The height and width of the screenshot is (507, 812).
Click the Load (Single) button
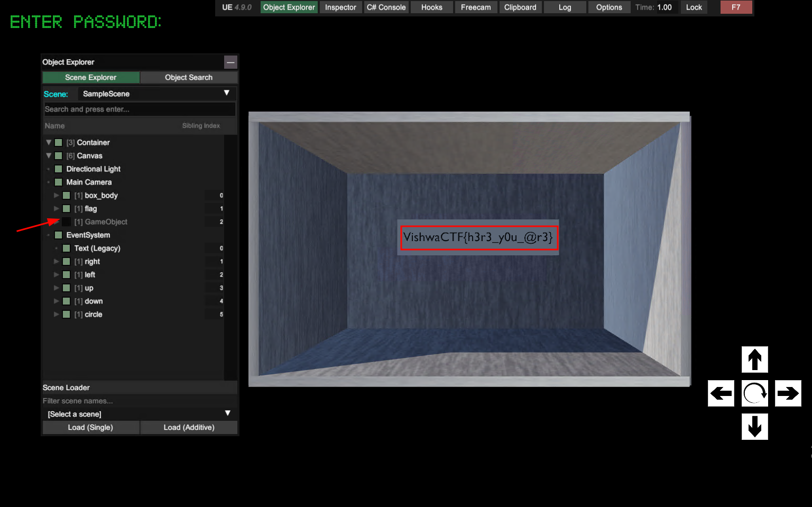tap(90, 428)
